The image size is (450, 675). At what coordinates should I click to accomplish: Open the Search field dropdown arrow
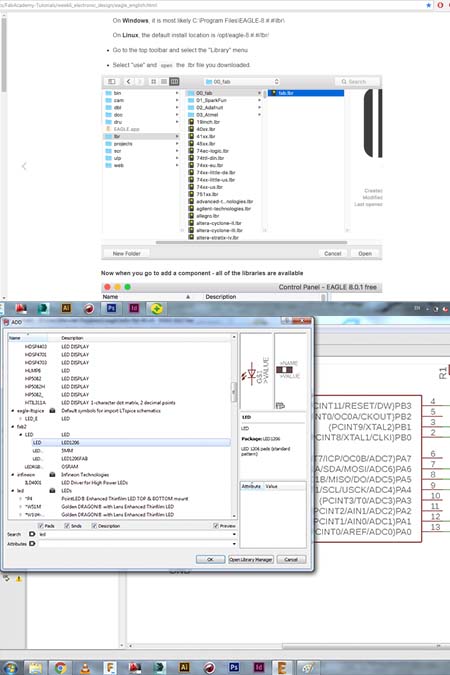pyautogui.click(x=234, y=534)
